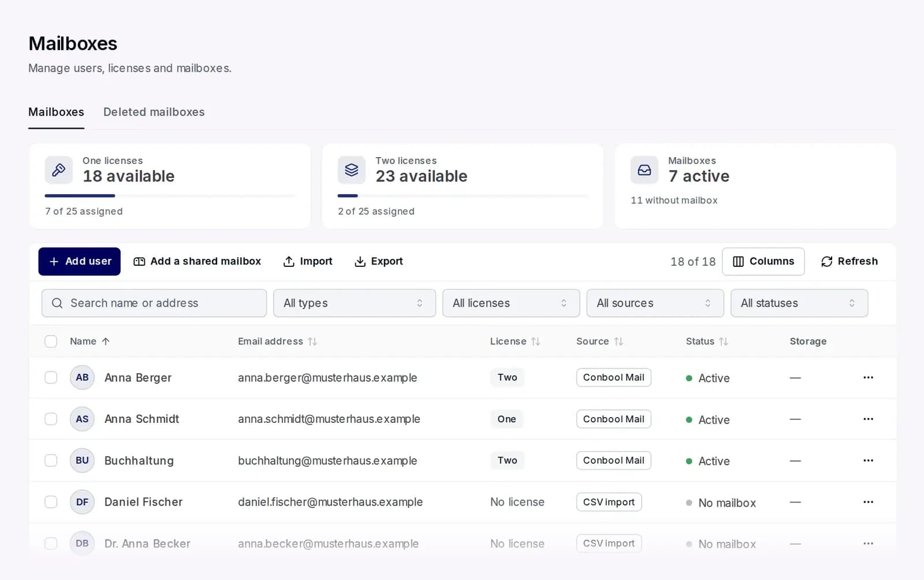
Task: Open row actions menu for Daniel Fischer
Action: 868,502
